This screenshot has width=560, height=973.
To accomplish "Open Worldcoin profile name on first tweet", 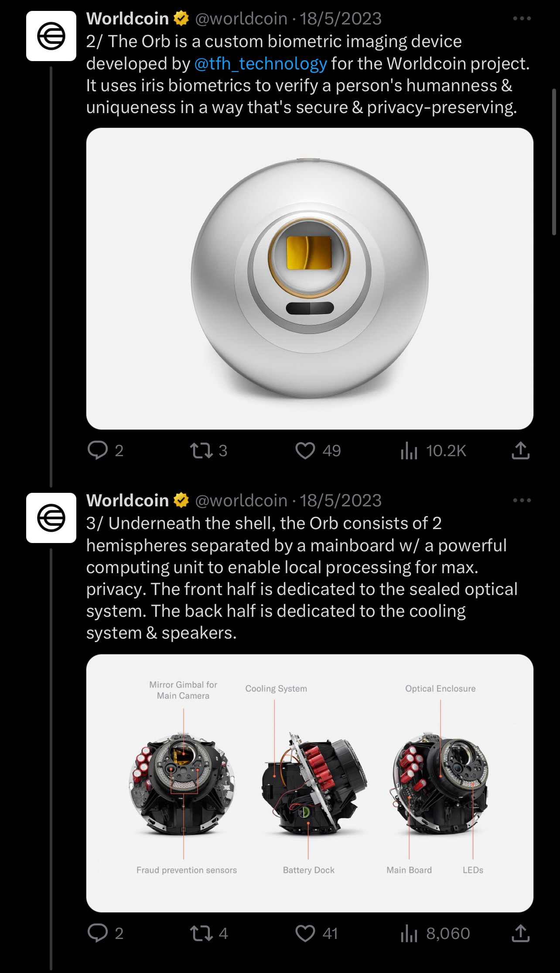I will coord(127,18).
